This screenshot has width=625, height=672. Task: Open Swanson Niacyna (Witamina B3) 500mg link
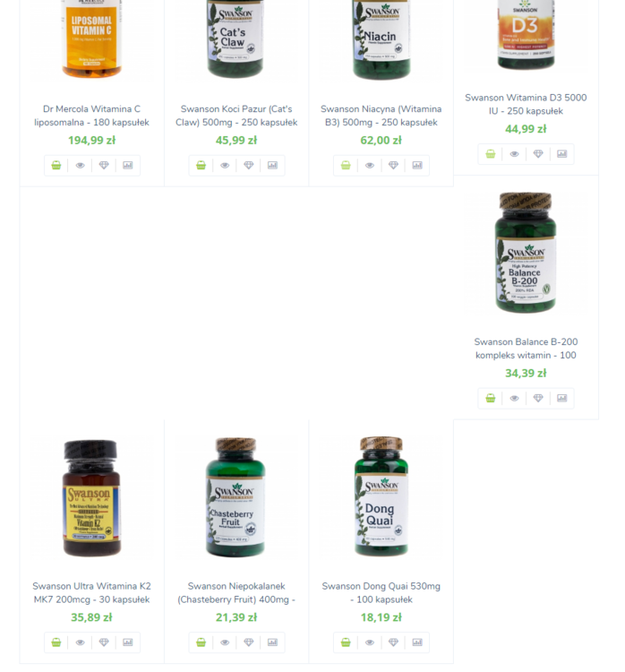(381, 116)
